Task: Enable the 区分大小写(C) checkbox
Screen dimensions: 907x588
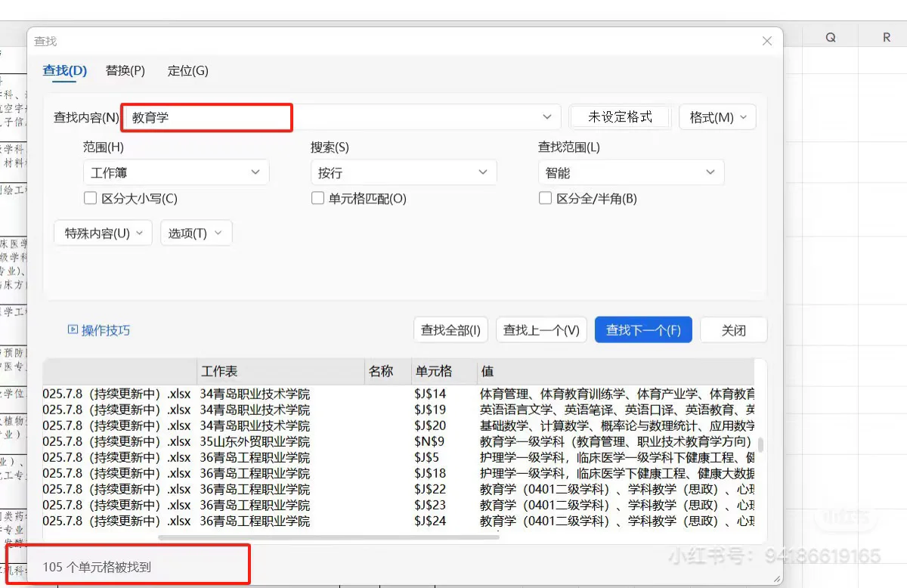Action: tap(90, 199)
